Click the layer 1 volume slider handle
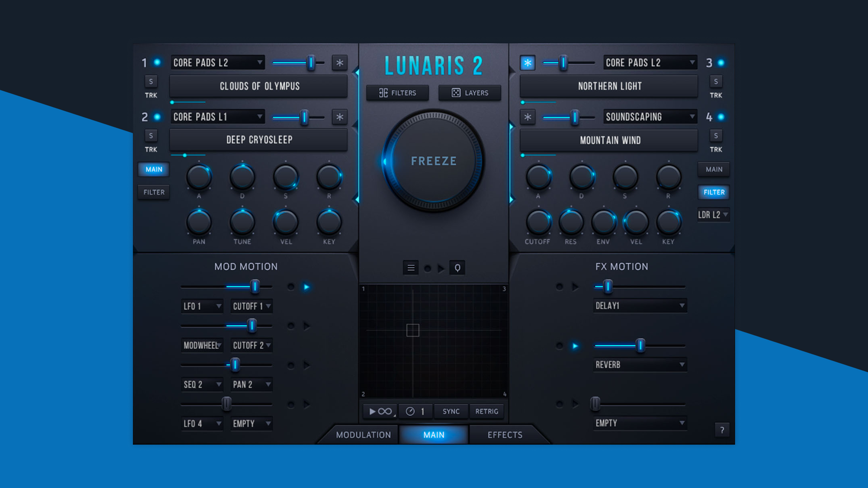This screenshot has height=488, width=868. (x=312, y=63)
